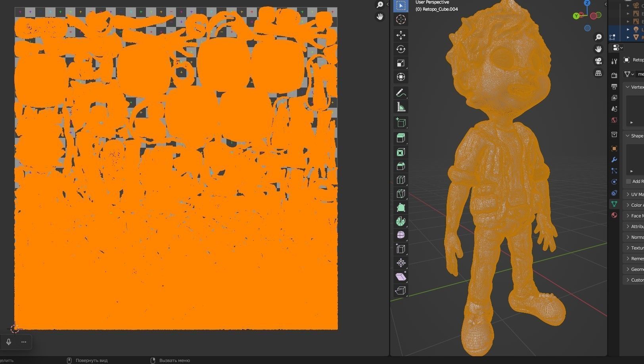Activate the Knife tool
The image size is (644, 364).
pyautogui.click(x=401, y=194)
